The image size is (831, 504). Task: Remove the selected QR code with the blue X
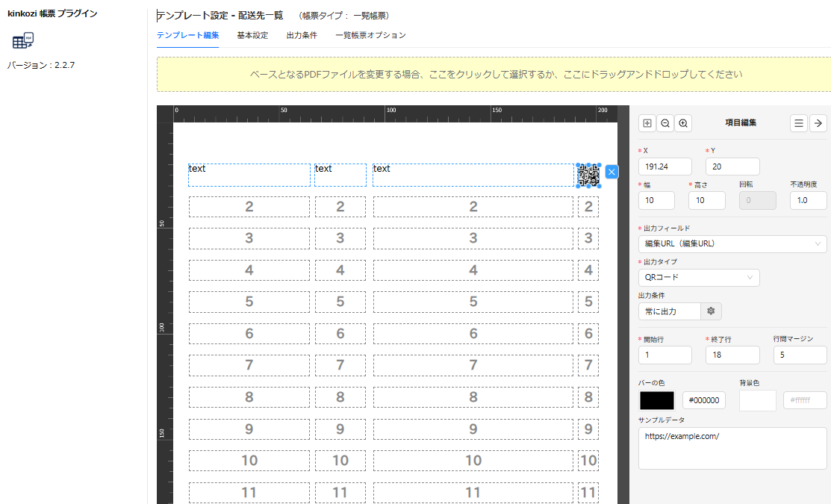click(x=611, y=172)
